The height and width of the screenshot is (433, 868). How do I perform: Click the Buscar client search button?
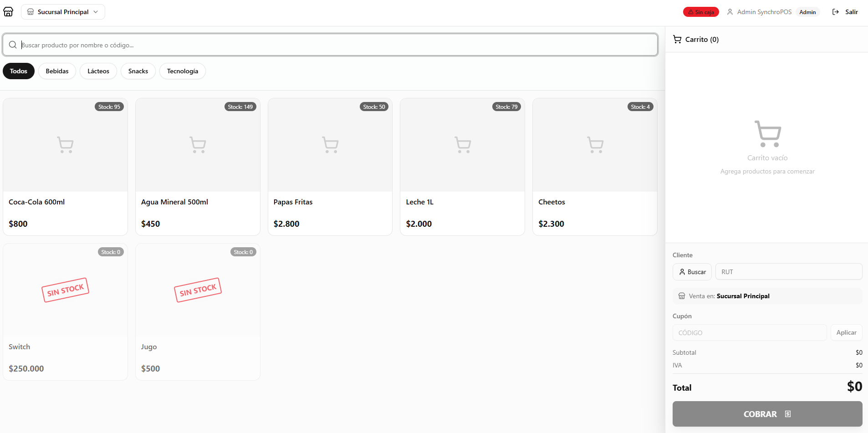692,272
